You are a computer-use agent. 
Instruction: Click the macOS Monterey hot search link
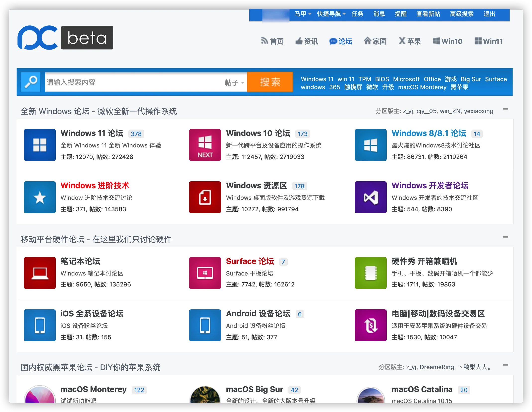coord(422,87)
